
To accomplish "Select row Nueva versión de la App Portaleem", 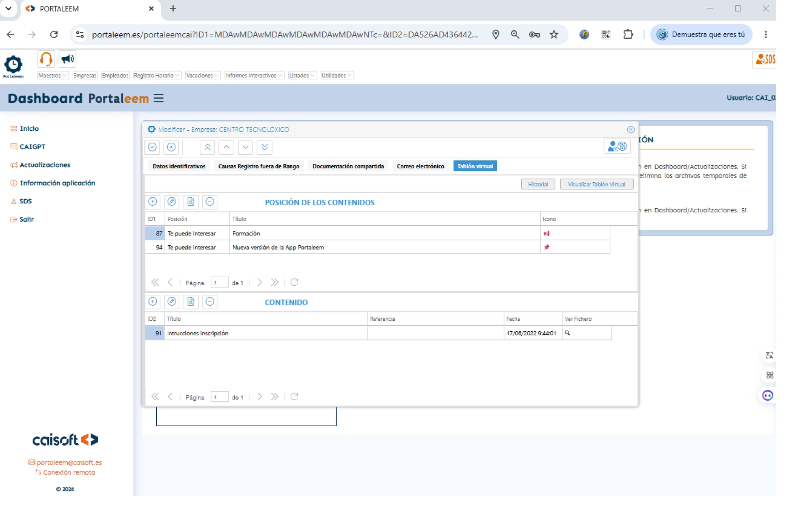I will tap(378, 247).
